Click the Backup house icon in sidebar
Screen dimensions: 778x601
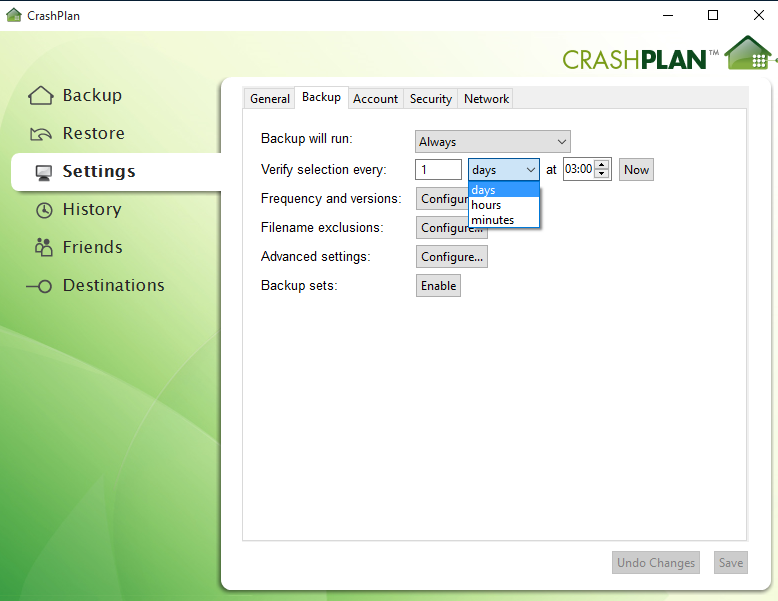pos(41,95)
